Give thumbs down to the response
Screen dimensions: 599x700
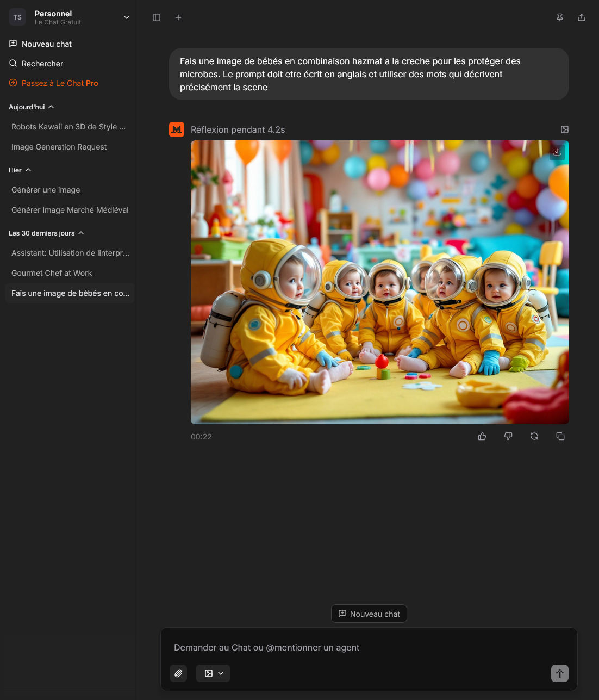pos(508,436)
